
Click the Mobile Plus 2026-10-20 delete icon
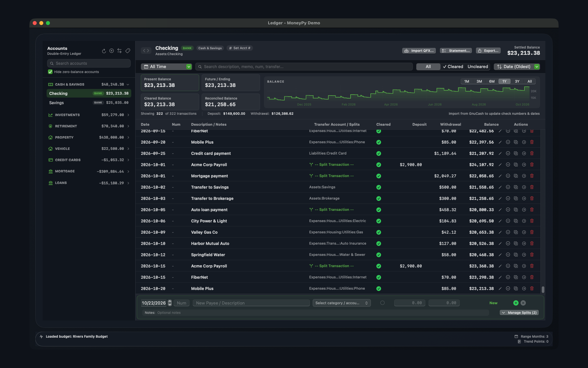point(532,289)
